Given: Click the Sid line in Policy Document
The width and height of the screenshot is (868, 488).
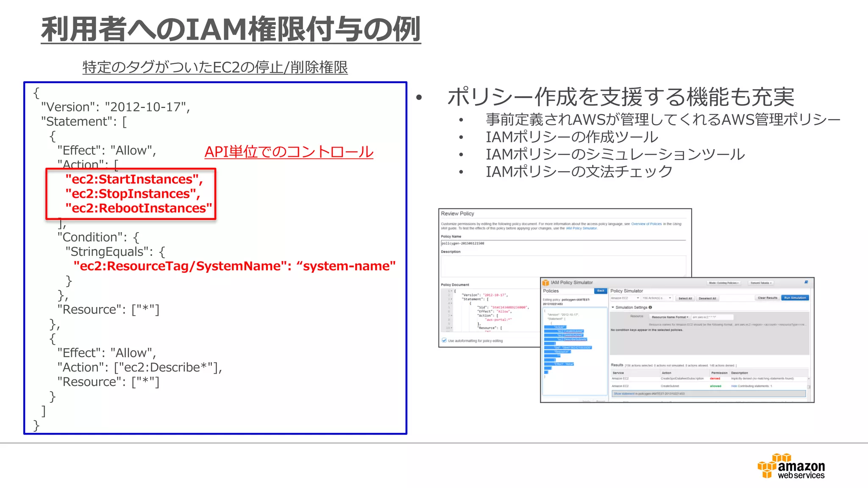Looking at the screenshot, I should coord(502,307).
